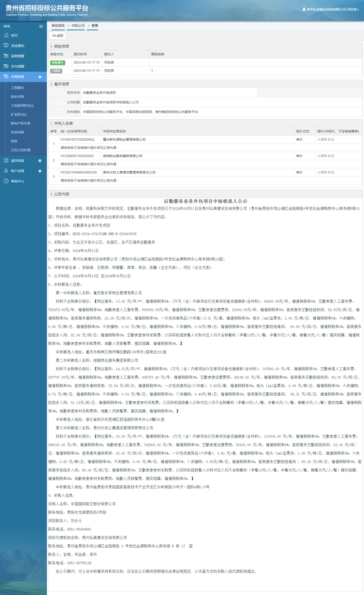This screenshot has height=595, width=364.
Task: Click the hamburger menu collapse icon
Action: click(x=41, y=26)
